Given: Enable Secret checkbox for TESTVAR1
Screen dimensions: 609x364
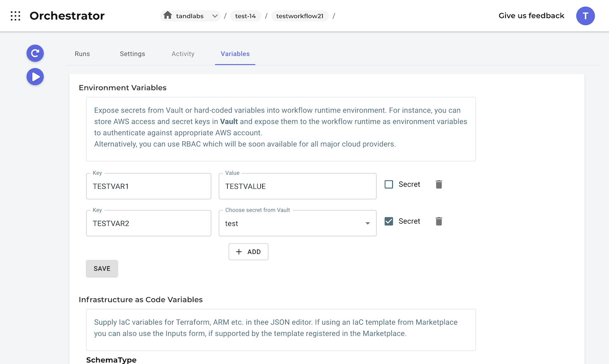Looking at the screenshot, I should 389,184.
